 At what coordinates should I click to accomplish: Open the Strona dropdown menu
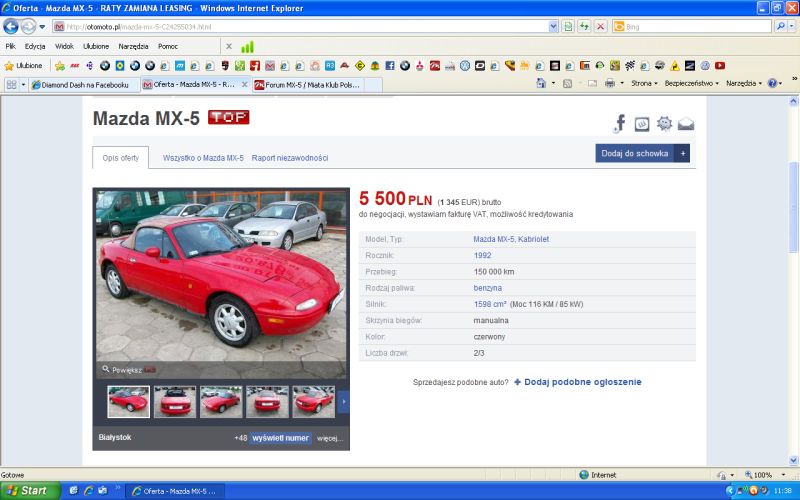pos(644,83)
